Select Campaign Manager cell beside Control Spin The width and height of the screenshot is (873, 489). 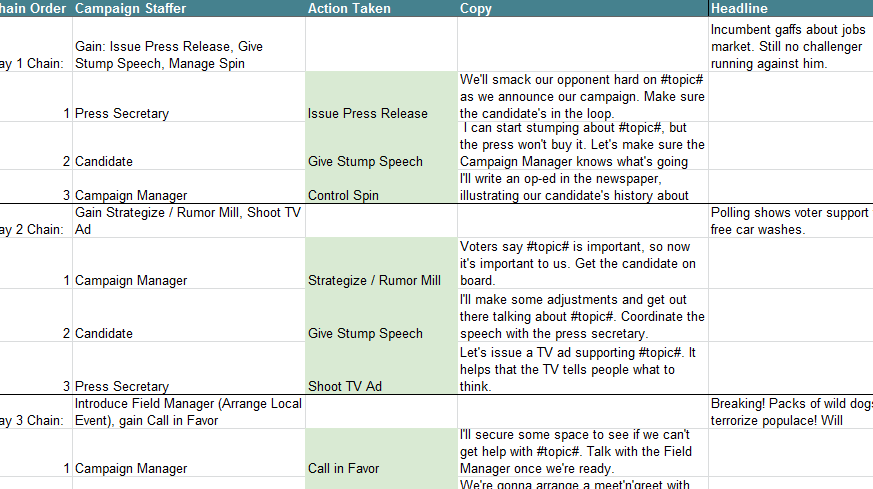(x=189, y=187)
